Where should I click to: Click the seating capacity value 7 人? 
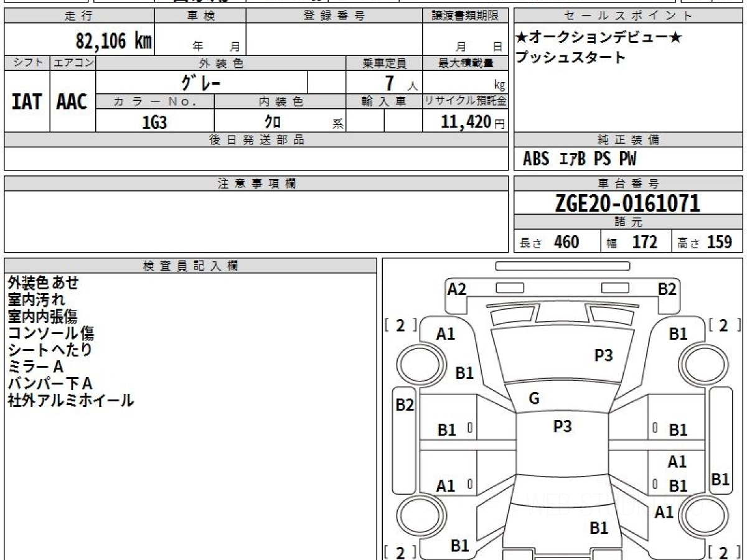(x=402, y=83)
